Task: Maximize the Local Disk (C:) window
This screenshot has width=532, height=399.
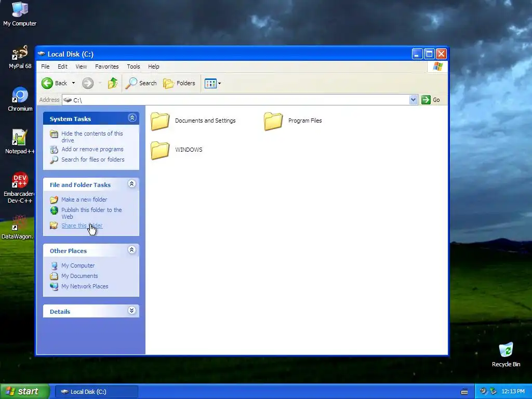Action: click(x=429, y=54)
